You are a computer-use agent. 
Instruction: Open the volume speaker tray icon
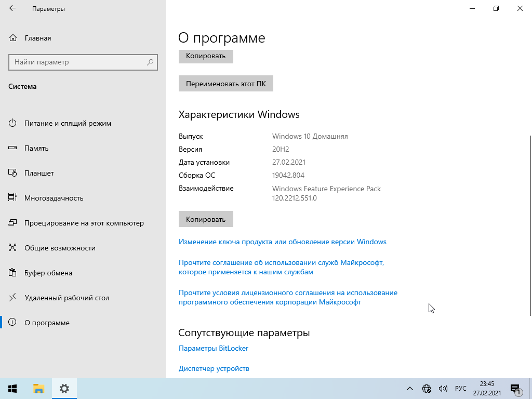[443, 389]
